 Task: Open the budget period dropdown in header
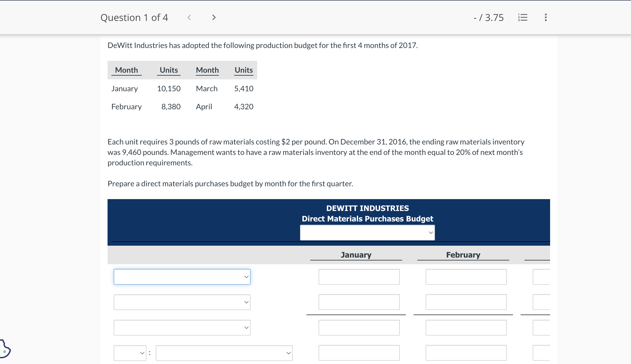pyautogui.click(x=367, y=233)
